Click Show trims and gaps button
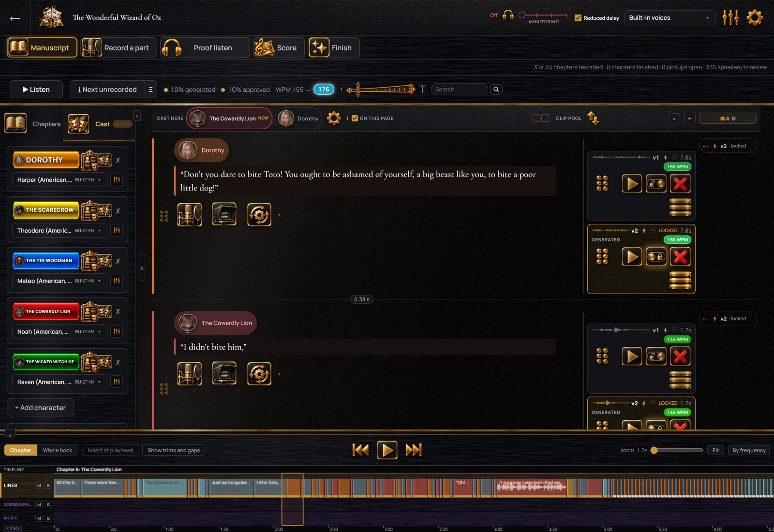This screenshot has height=532, width=774. tap(174, 450)
